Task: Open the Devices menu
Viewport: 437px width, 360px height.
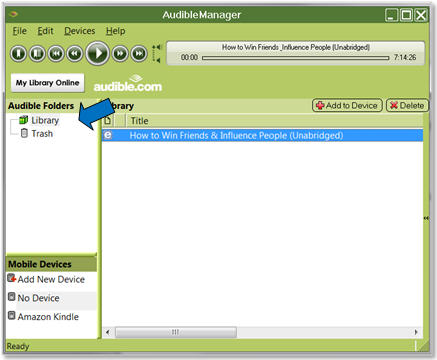Action: coord(80,31)
